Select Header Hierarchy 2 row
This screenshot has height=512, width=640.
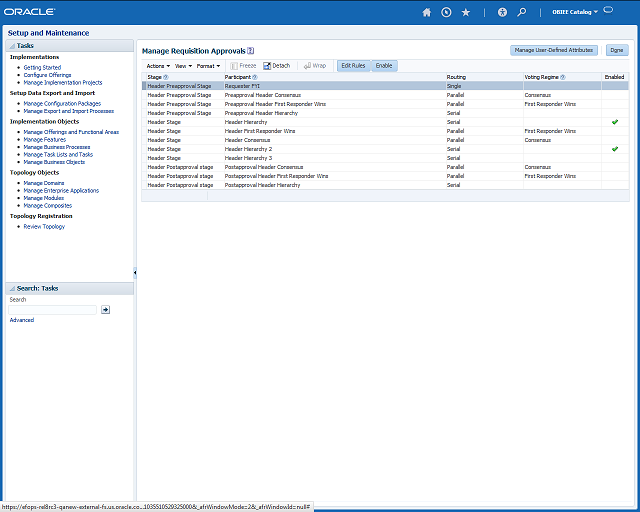(385, 149)
